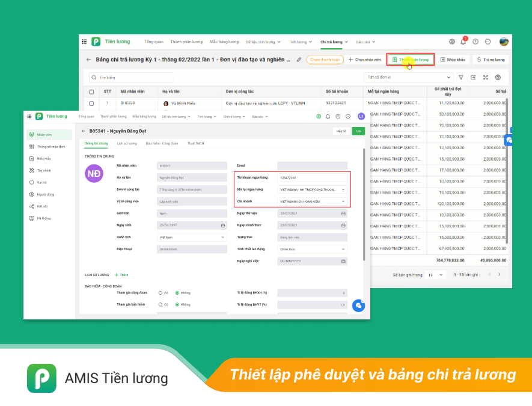The width and height of the screenshot is (532, 406).
Task: Open app grid icon in back window
Action: pos(84,42)
